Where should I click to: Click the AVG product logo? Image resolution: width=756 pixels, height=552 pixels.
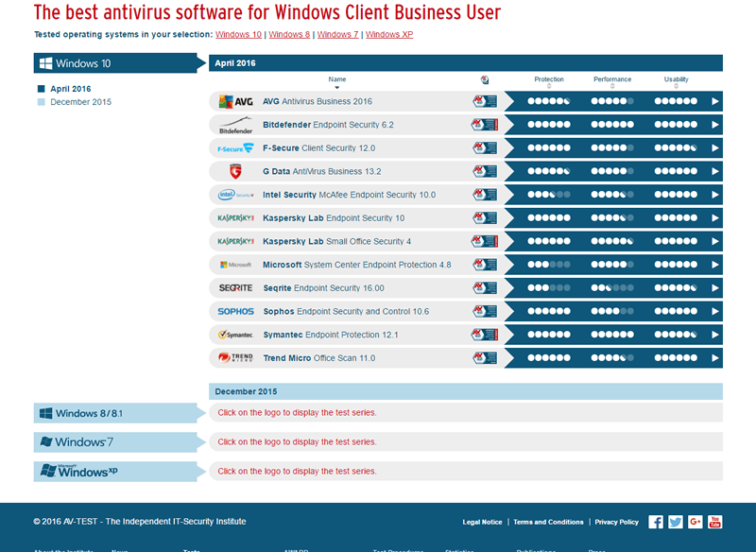coord(235,101)
